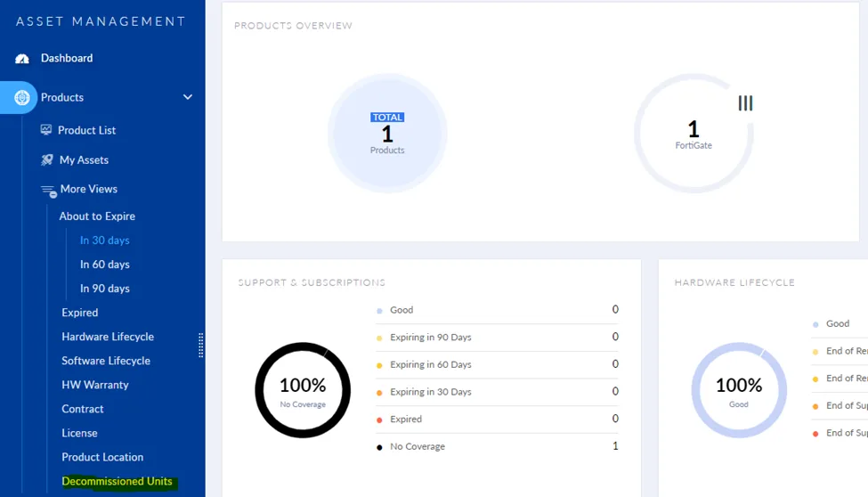Click the Product List monitor icon
This screenshot has width=868, height=497.
[x=46, y=130]
